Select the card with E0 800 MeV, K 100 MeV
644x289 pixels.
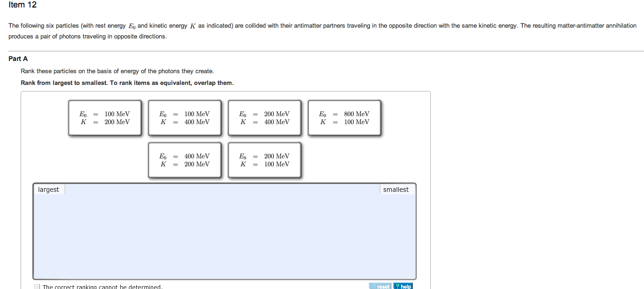pyautogui.click(x=344, y=118)
